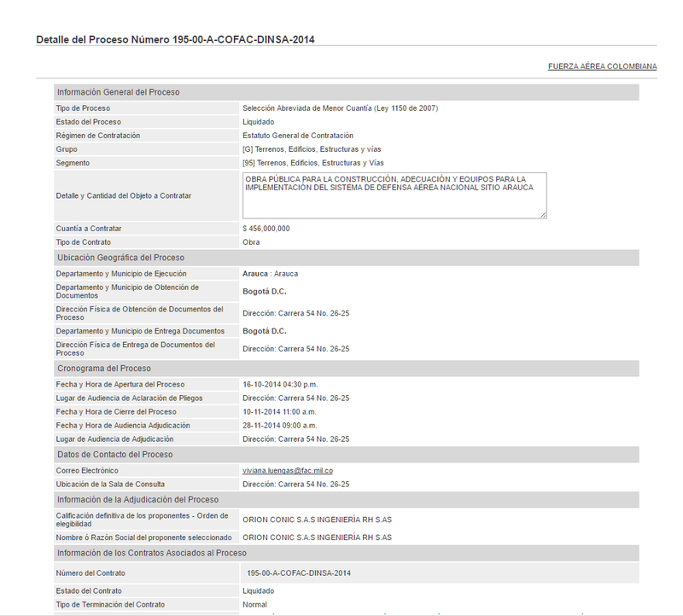Open the FUERZA AÉREA COLOMBIANA link
683x616 pixels.
pyautogui.click(x=602, y=67)
